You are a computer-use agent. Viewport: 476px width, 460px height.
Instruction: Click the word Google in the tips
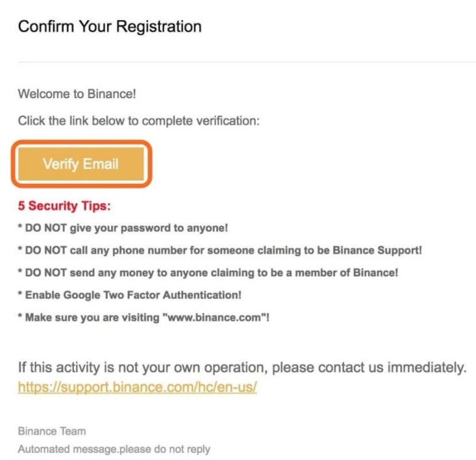[81, 295]
